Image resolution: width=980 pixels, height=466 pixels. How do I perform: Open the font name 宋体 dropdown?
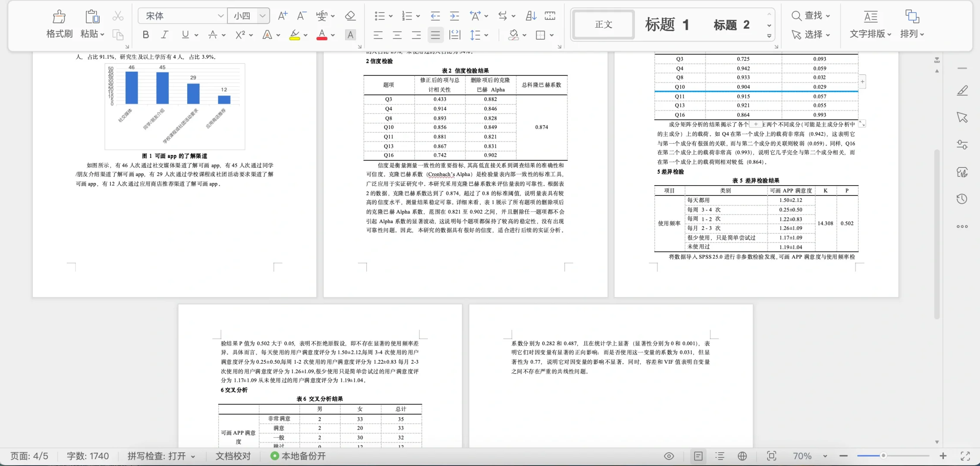pyautogui.click(x=220, y=16)
